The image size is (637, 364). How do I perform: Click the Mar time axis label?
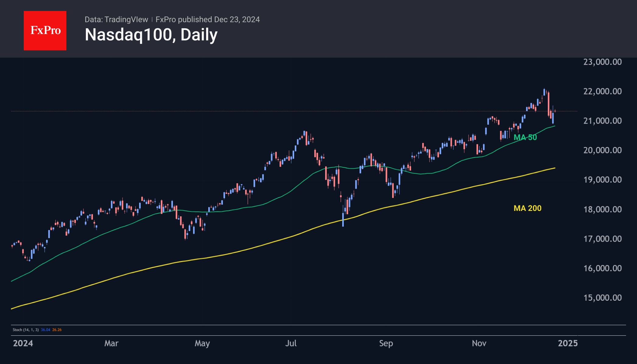coord(111,343)
